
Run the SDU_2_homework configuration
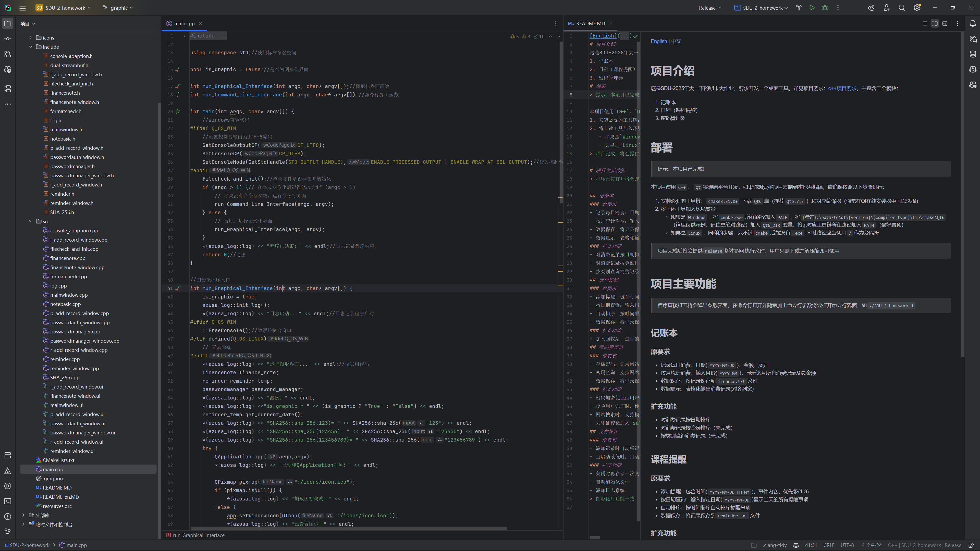click(x=812, y=8)
